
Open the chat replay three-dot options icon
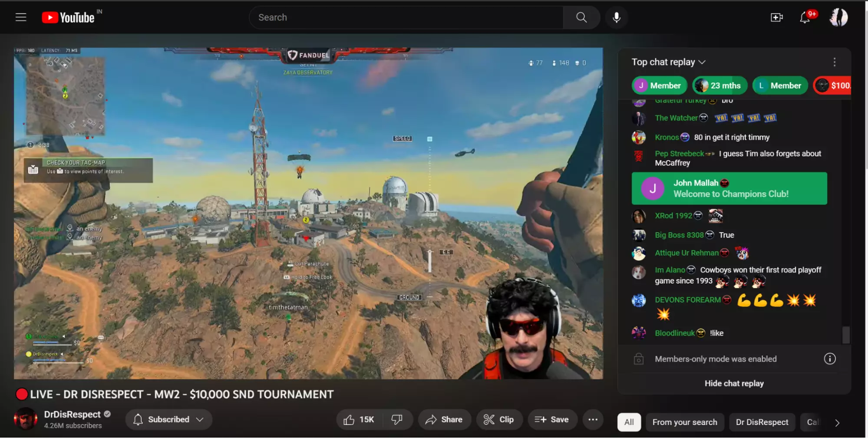point(834,62)
